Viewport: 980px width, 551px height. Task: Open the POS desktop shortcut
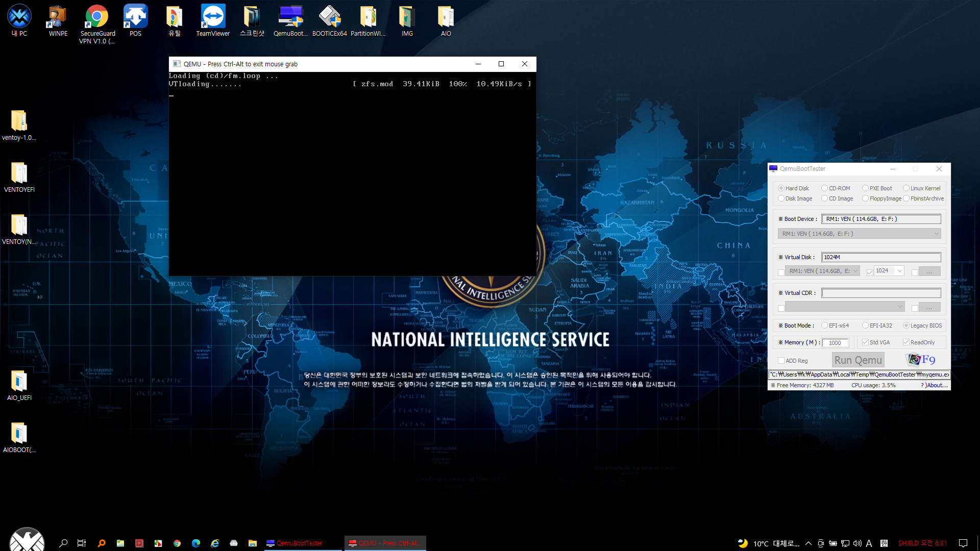(x=135, y=20)
